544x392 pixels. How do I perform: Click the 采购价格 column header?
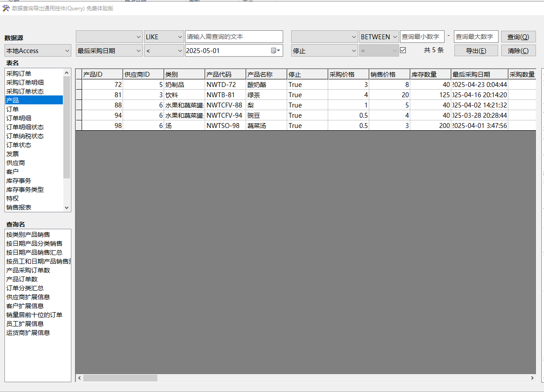[348, 74]
